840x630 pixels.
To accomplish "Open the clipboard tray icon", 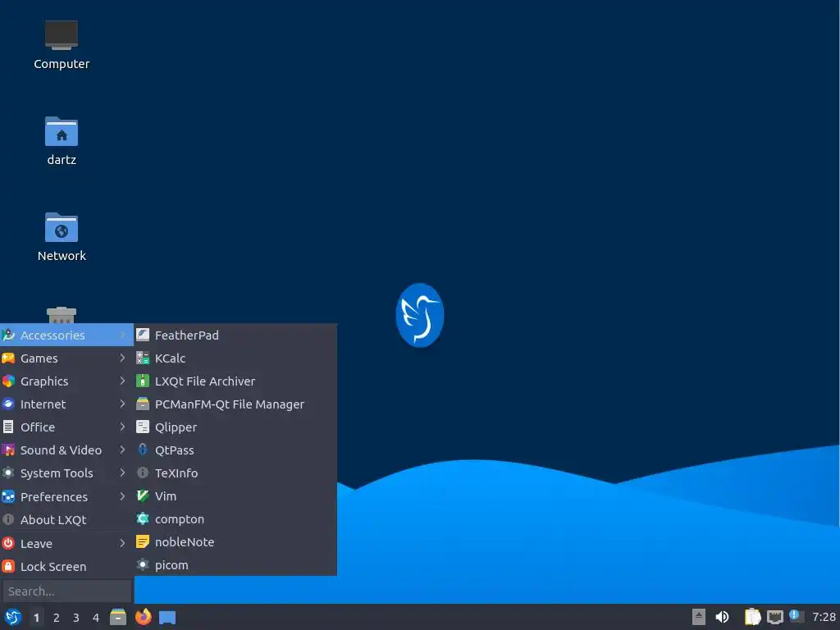I will click(x=752, y=617).
